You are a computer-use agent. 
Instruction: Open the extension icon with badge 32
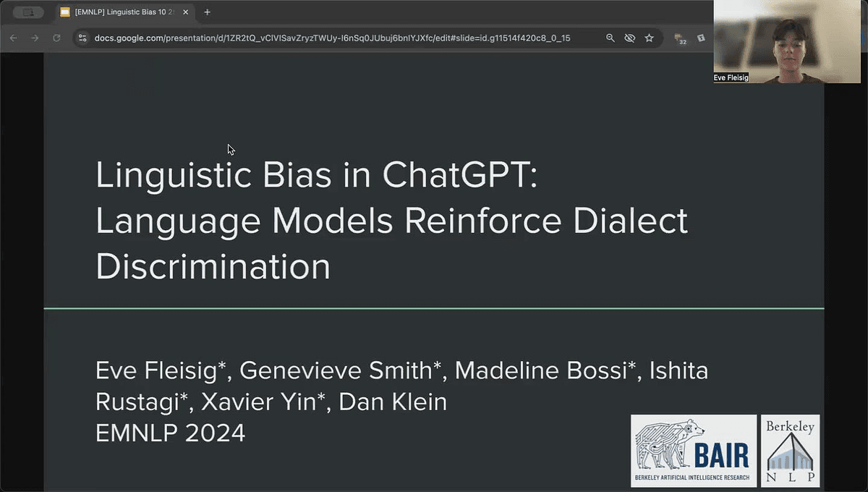pyautogui.click(x=680, y=38)
